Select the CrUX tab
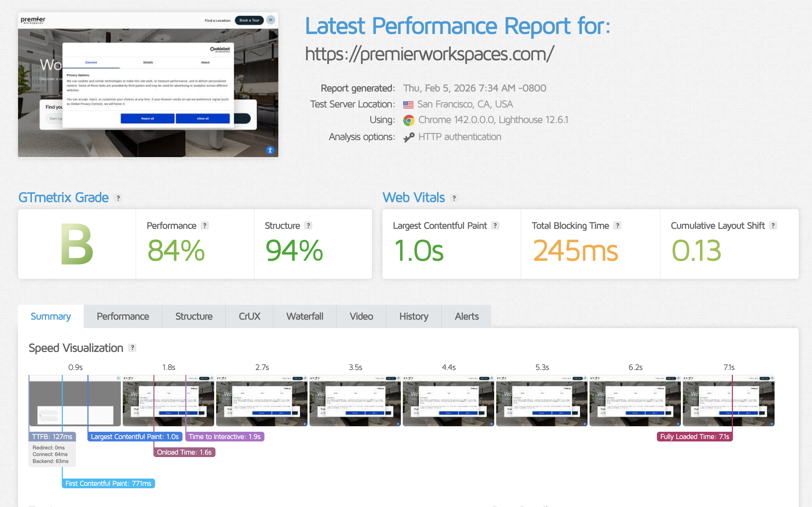The width and height of the screenshot is (812, 507). pos(249,316)
